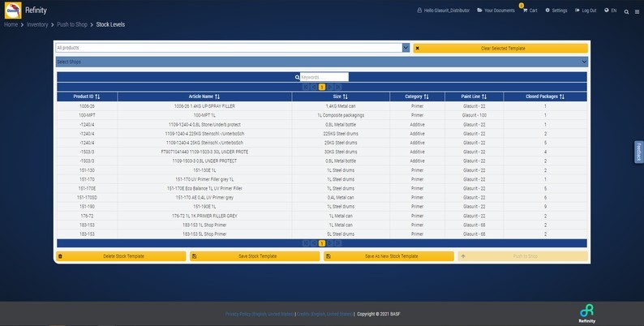Focus the Keywords search field
The width and height of the screenshot is (644, 326).
(x=324, y=77)
